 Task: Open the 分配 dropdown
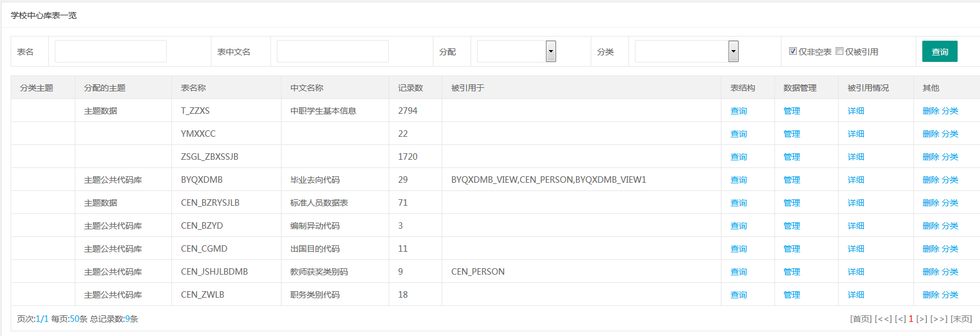click(517, 51)
